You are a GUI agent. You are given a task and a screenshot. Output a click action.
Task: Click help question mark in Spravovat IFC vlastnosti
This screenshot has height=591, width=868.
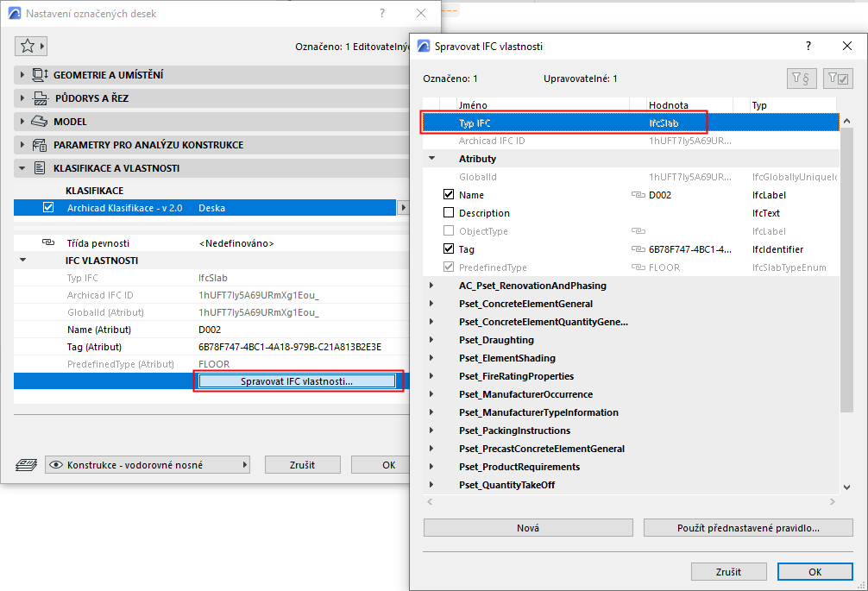(x=808, y=46)
